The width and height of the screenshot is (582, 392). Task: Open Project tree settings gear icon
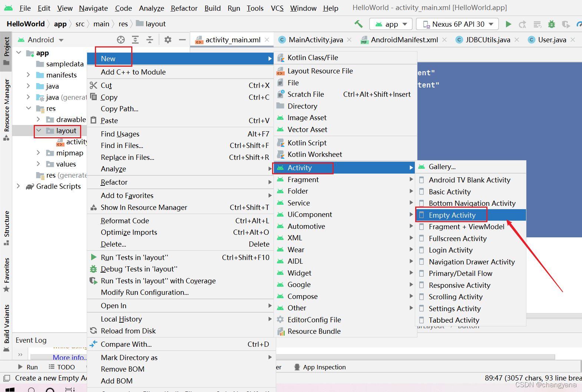tap(168, 40)
